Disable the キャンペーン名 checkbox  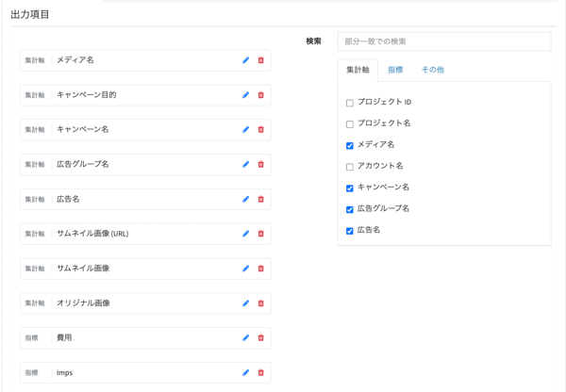click(x=349, y=188)
